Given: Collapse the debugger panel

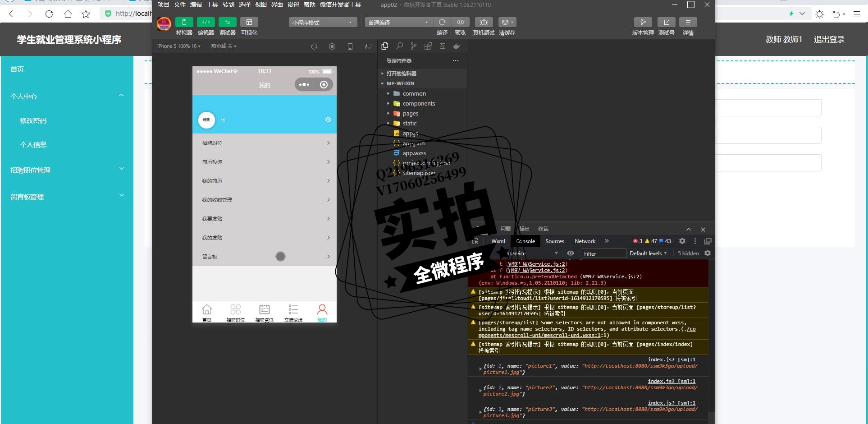Looking at the screenshot, I should (x=689, y=229).
